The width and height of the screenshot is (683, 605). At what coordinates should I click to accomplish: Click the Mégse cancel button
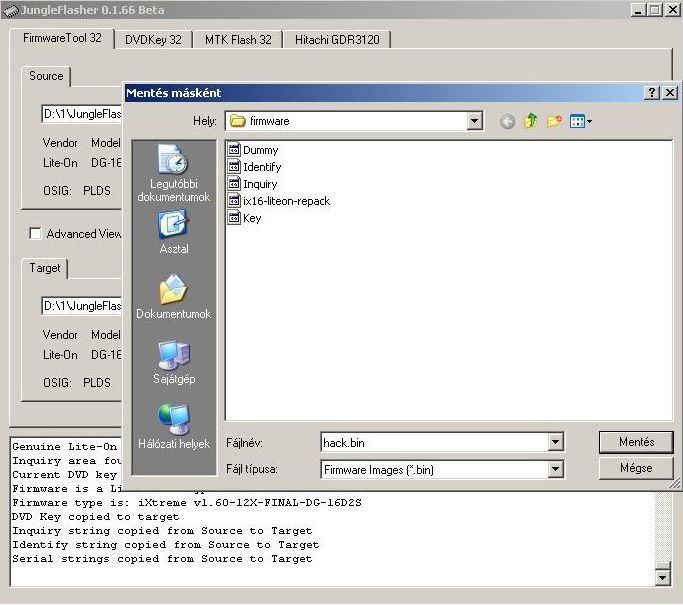[x=636, y=468]
